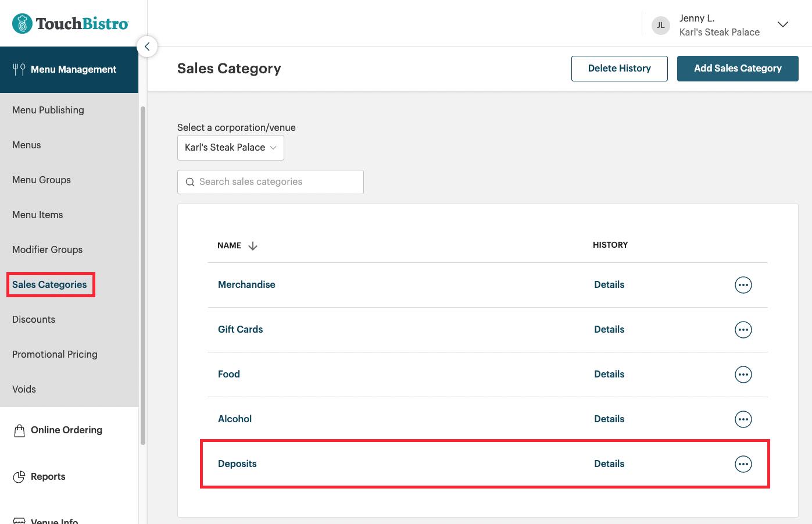Open Menu Publishing from the sidebar

point(48,110)
